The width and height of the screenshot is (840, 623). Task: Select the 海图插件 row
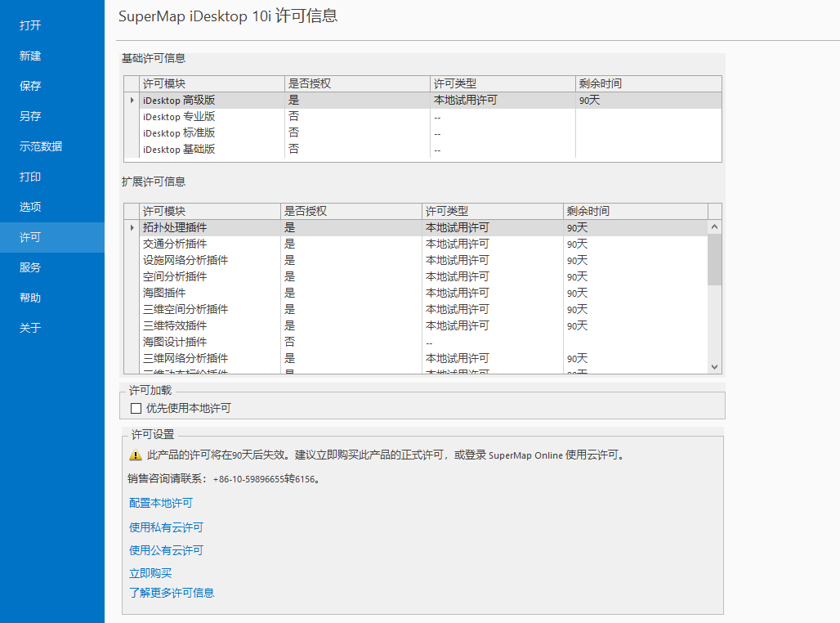tap(416, 294)
